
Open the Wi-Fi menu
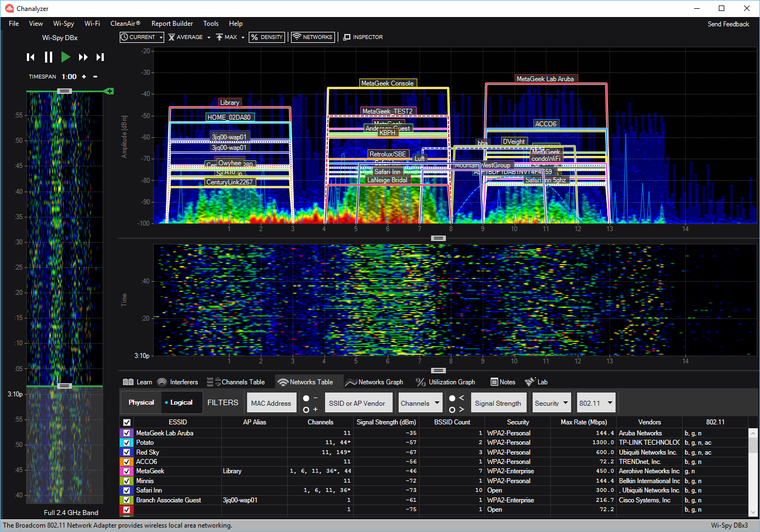pos(92,24)
